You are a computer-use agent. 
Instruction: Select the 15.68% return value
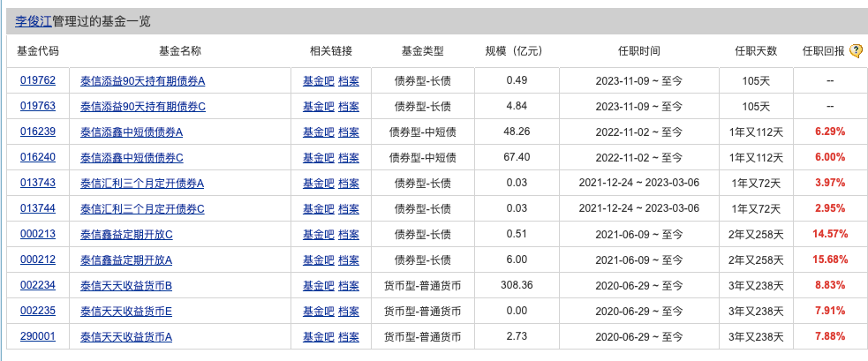pyautogui.click(x=830, y=259)
